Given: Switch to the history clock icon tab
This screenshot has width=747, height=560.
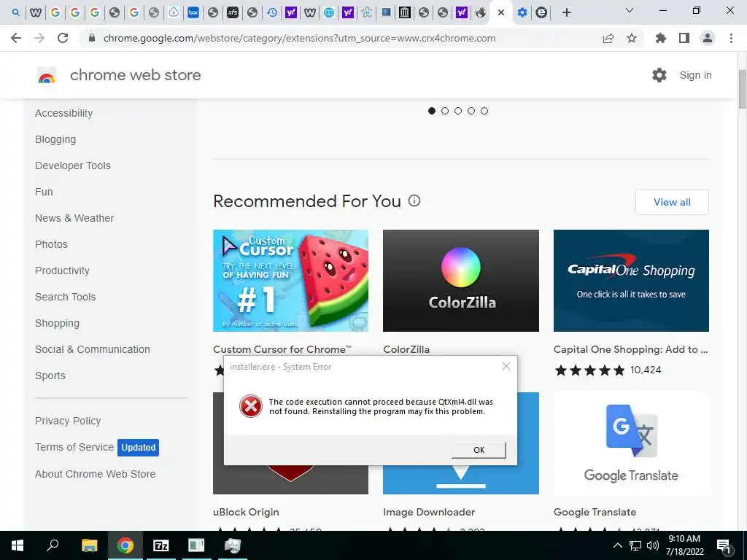Looking at the screenshot, I should [x=272, y=12].
